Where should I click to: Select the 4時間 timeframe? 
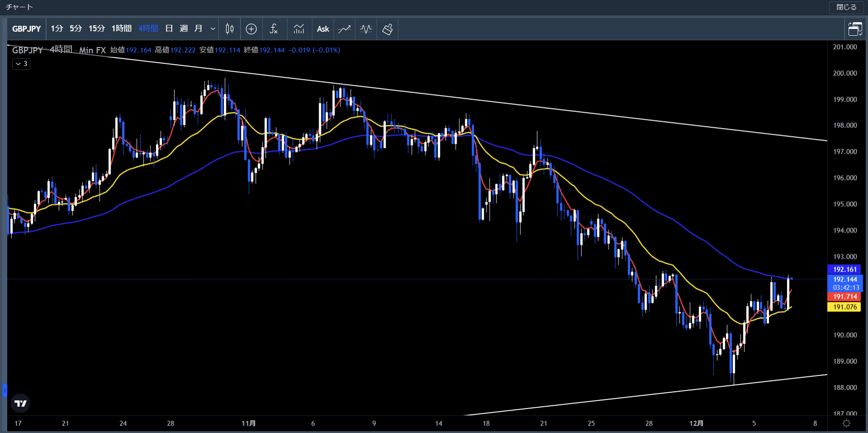[x=148, y=29]
